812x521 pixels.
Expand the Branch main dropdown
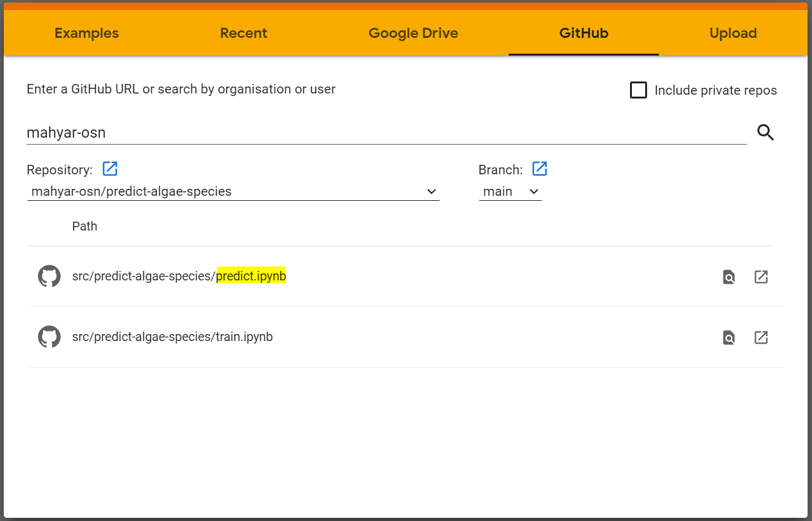click(x=511, y=191)
